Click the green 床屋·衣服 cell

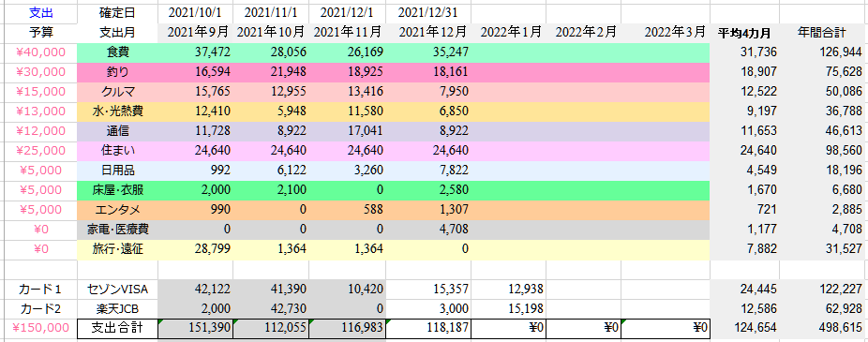coord(117,190)
